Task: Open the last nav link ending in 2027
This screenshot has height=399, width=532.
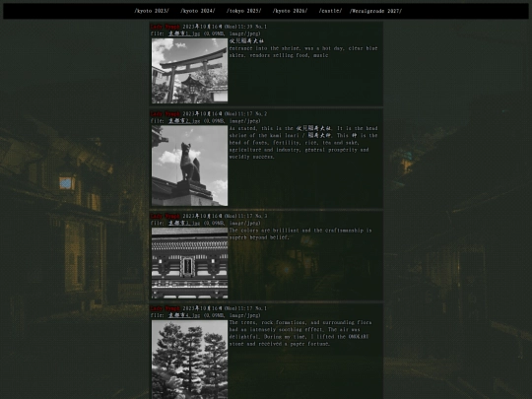Action: tap(375, 11)
